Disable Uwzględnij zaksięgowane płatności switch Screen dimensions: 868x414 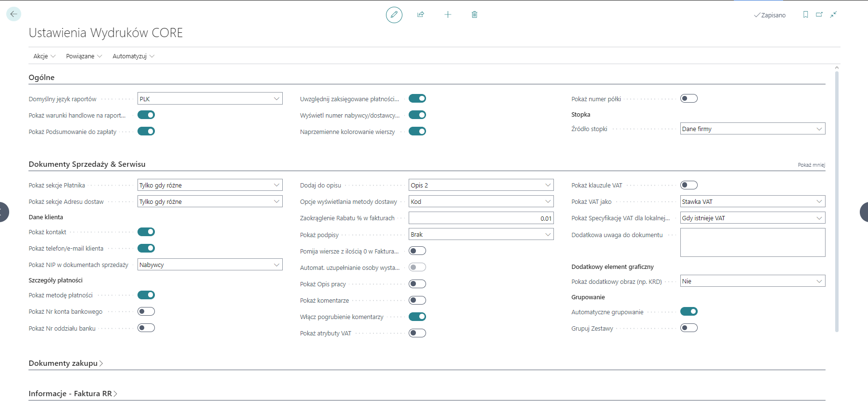[417, 98]
